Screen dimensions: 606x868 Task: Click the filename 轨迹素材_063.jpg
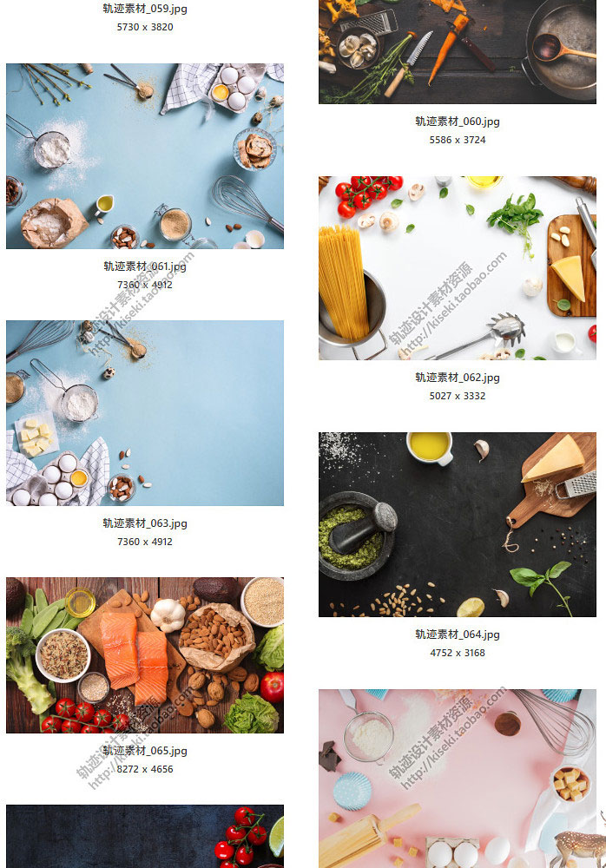145,523
